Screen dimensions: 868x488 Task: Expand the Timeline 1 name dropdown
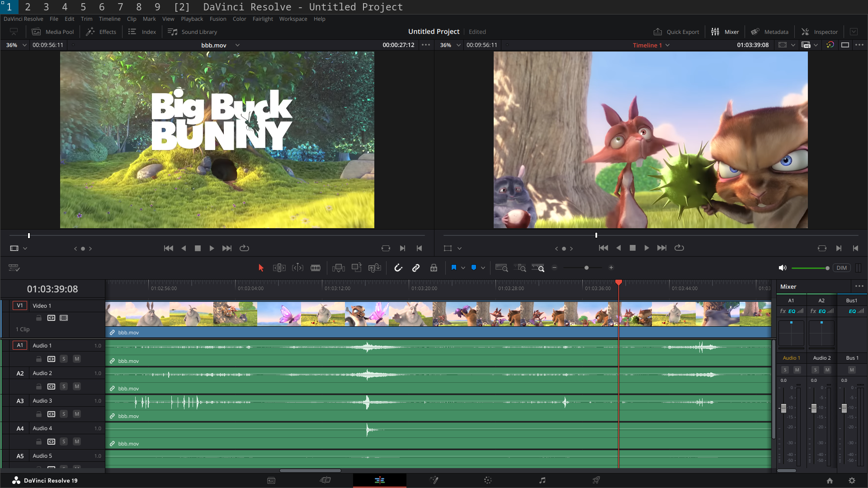(668, 45)
